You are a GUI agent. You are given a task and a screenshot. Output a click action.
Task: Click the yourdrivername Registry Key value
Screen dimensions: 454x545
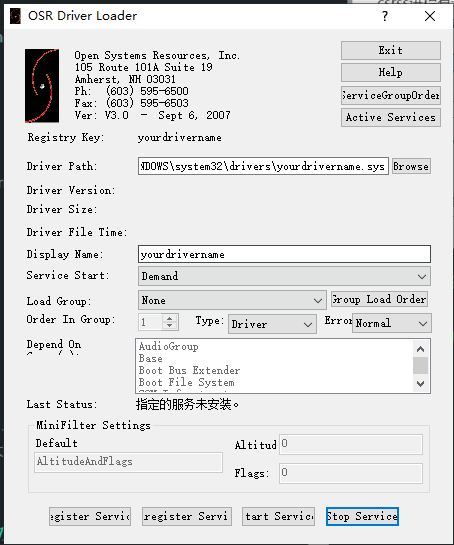(x=179, y=138)
